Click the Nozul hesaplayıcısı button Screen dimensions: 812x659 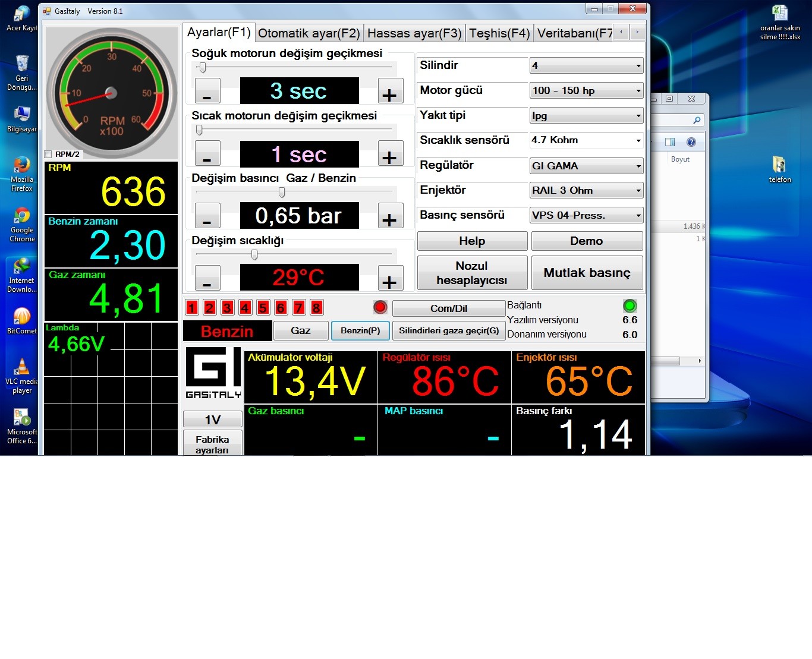click(x=472, y=273)
